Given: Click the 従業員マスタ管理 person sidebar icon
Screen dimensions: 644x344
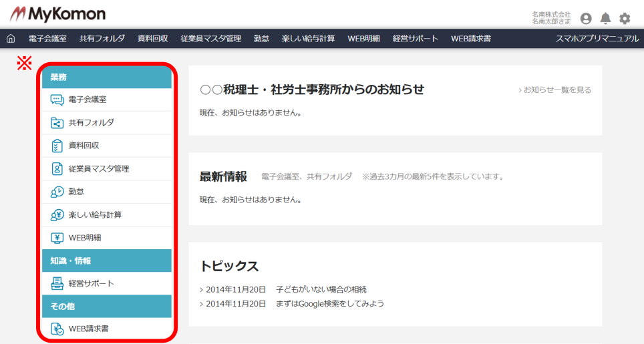Looking at the screenshot, I should click(57, 169).
